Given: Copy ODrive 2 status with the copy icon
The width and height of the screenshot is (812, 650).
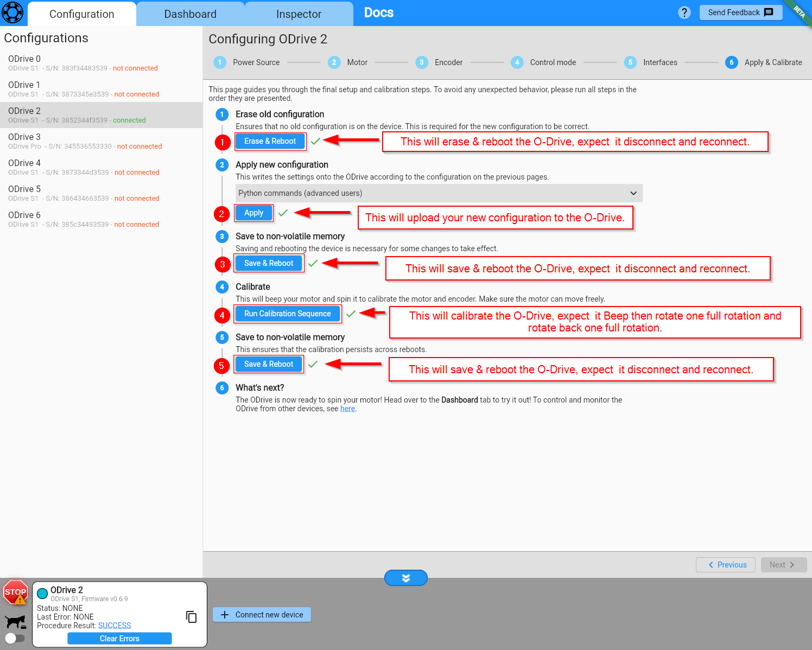Looking at the screenshot, I should click(x=191, y=617).
